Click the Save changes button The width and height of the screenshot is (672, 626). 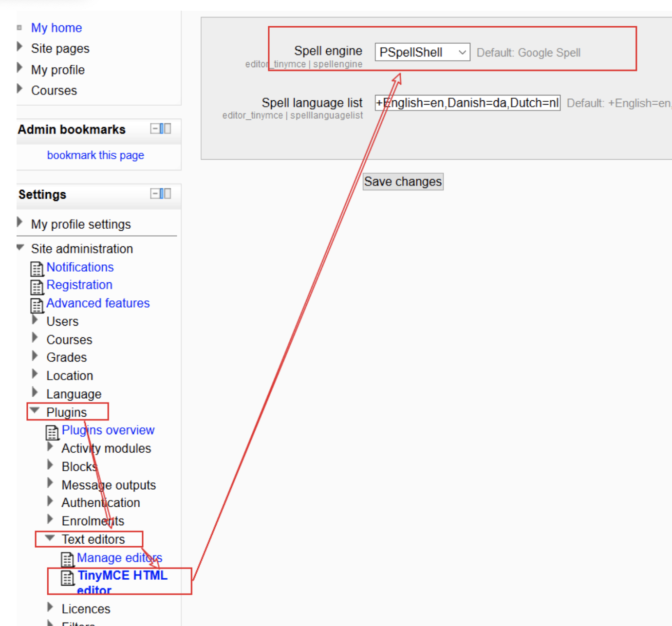tap(403, 182)
